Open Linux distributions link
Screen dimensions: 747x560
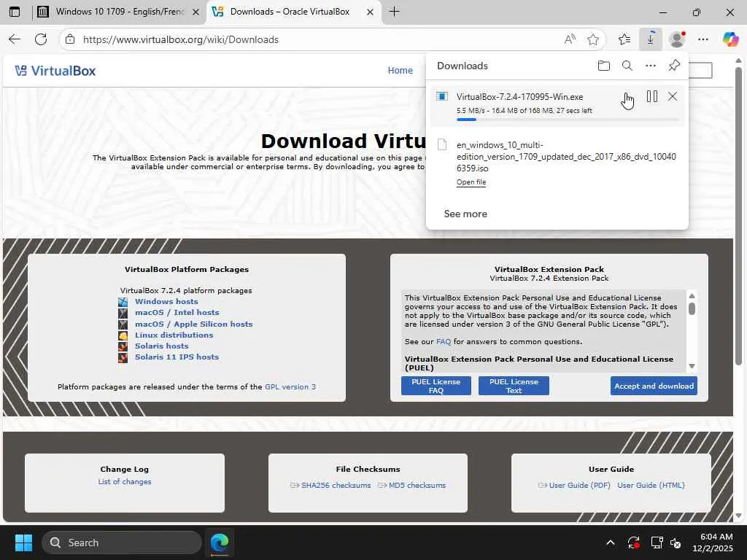tap(174, 335)
